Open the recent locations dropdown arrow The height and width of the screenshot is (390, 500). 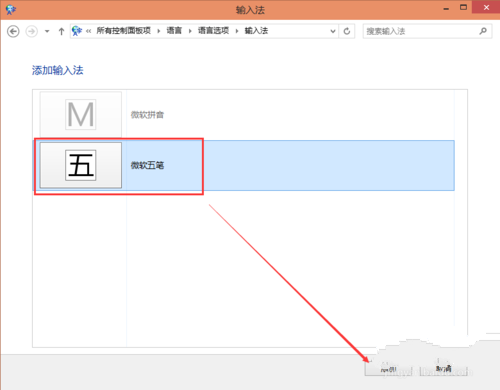pos(47,31)
